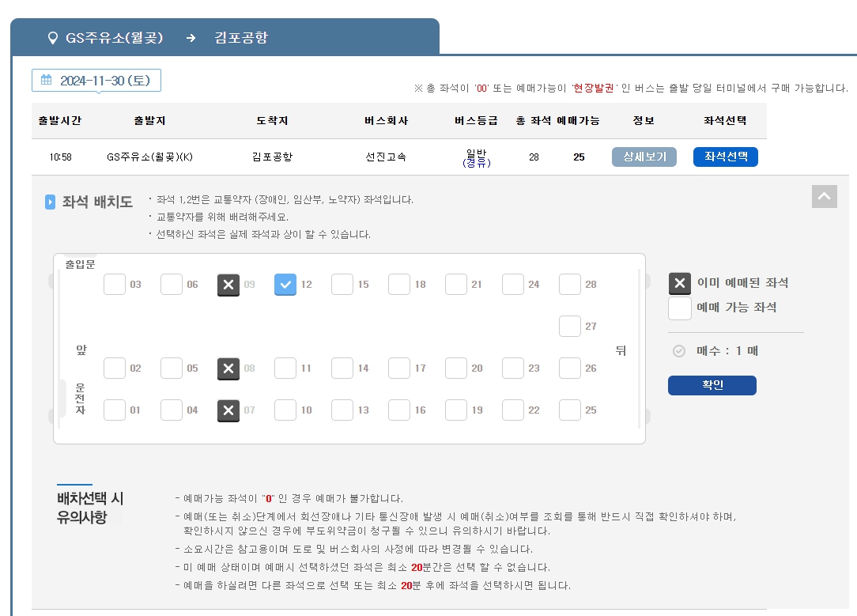Click the blue 좌석선택 button in the bus row
Image resolution: width=857 pixels, height=616 pixels.
725,157
